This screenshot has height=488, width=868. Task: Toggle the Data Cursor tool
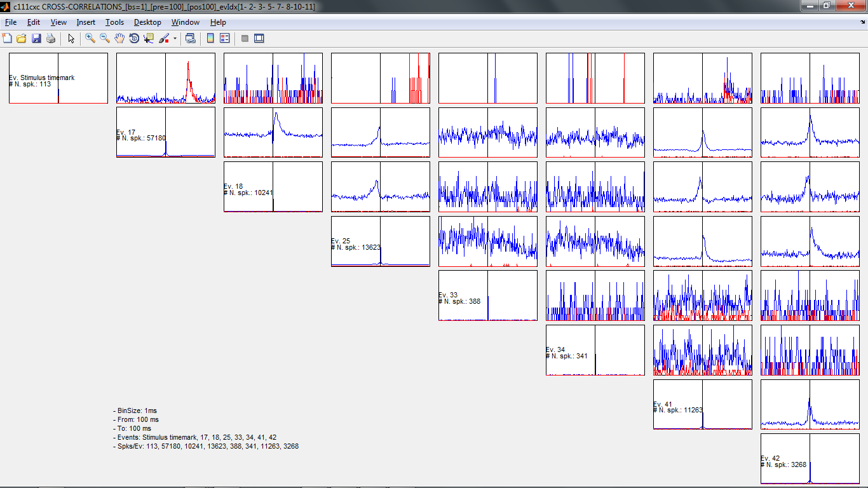pos(149,39)
